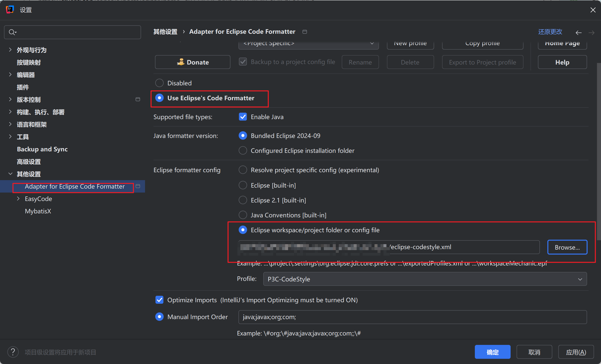This screenshot has height=364, width=601.
Task: Click the Donate button
Action: tap(193, 62)
